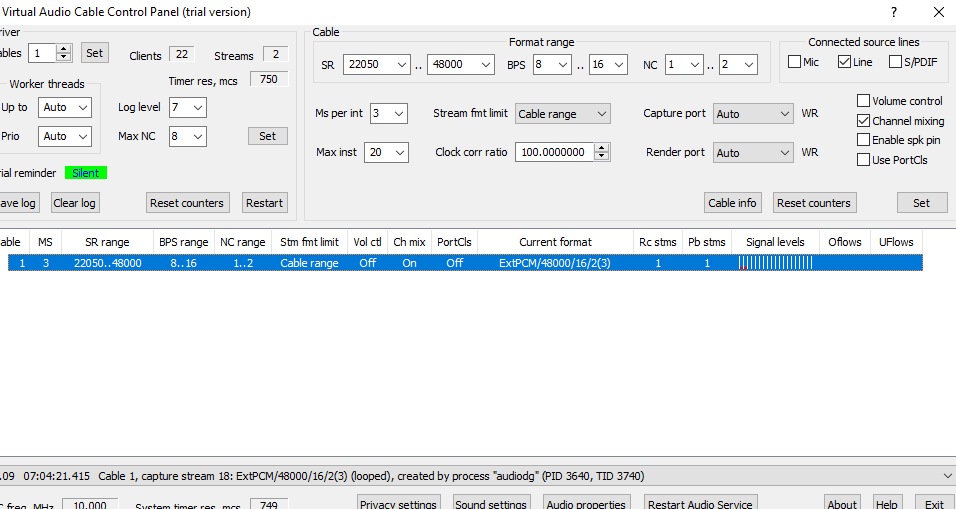Click the driver settings Set button

click(x=268, y=136)
